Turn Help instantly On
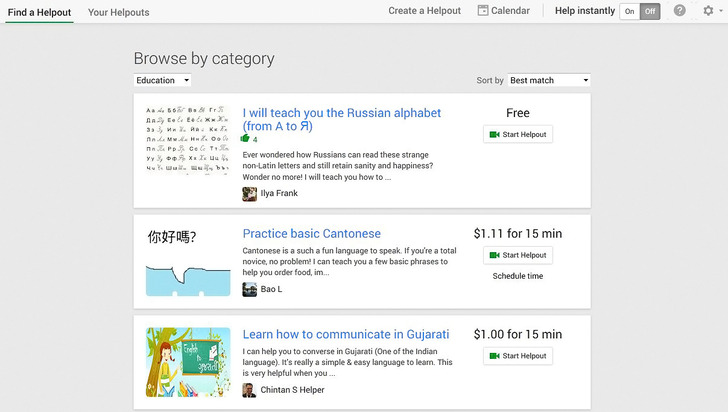 coord(630,12)
